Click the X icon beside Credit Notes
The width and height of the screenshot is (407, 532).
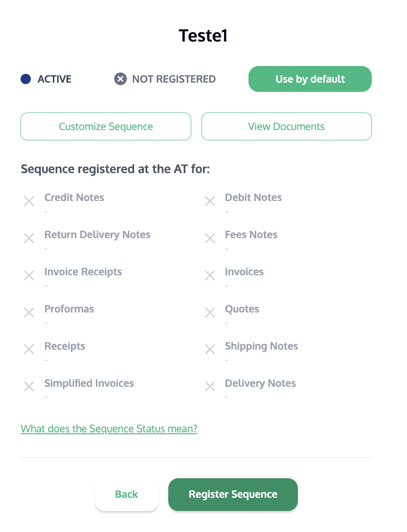tap(29, 201)
